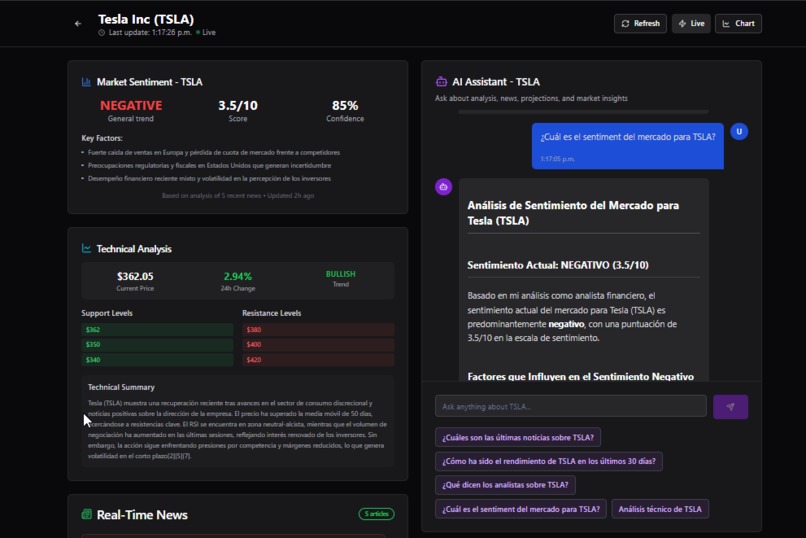This screenshot has width=806, height=538.
Task: Toggle the Live mode button
Action: coord(691,24)
